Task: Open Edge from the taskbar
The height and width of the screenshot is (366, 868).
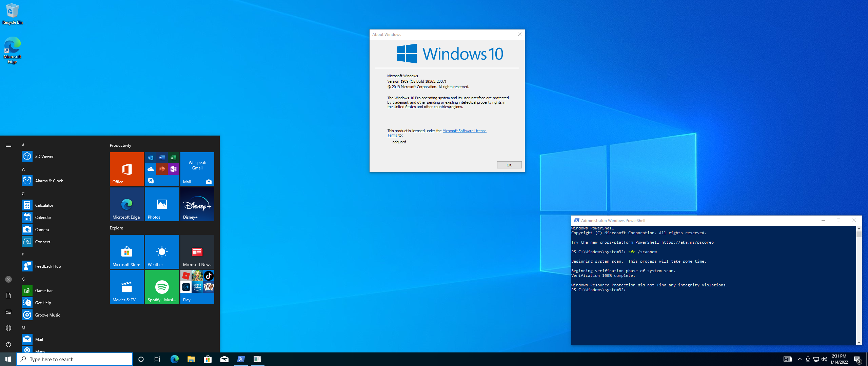Action: coord(174,359)
